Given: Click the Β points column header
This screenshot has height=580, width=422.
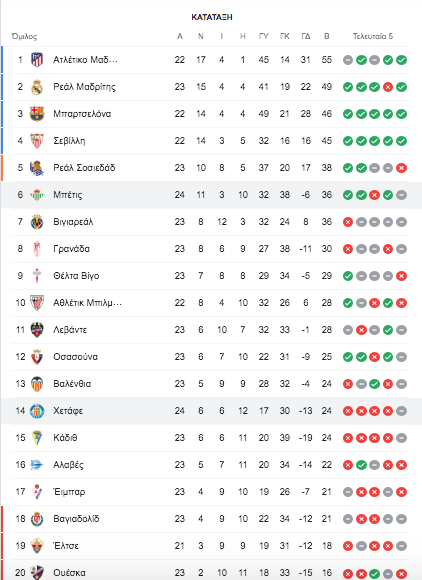Looking at the screenshot, I should click(x=327, y=36).
